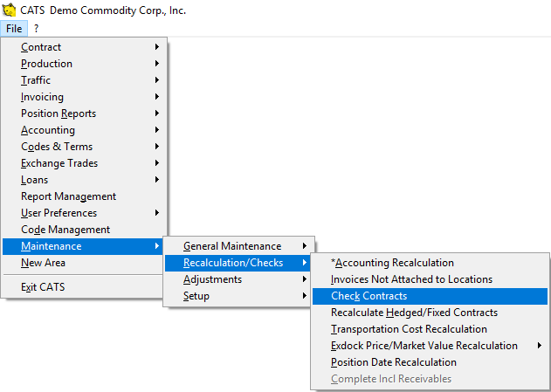Choose Transportation Cost Recalculation

click(430, 329)
